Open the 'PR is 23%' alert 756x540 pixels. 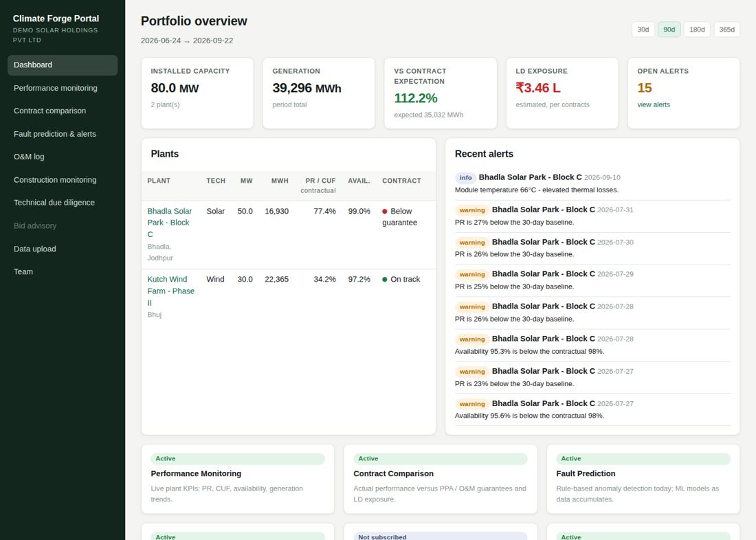click(x=592, y=377)
